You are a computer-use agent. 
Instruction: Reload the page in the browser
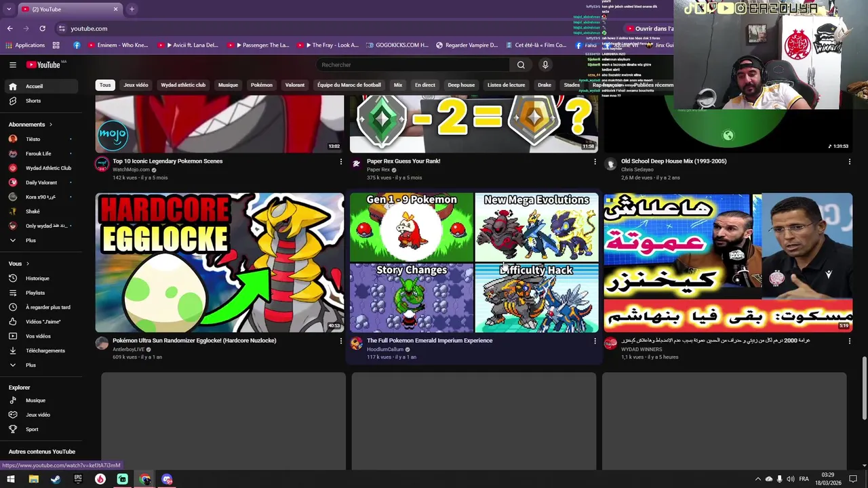point(42,28)
